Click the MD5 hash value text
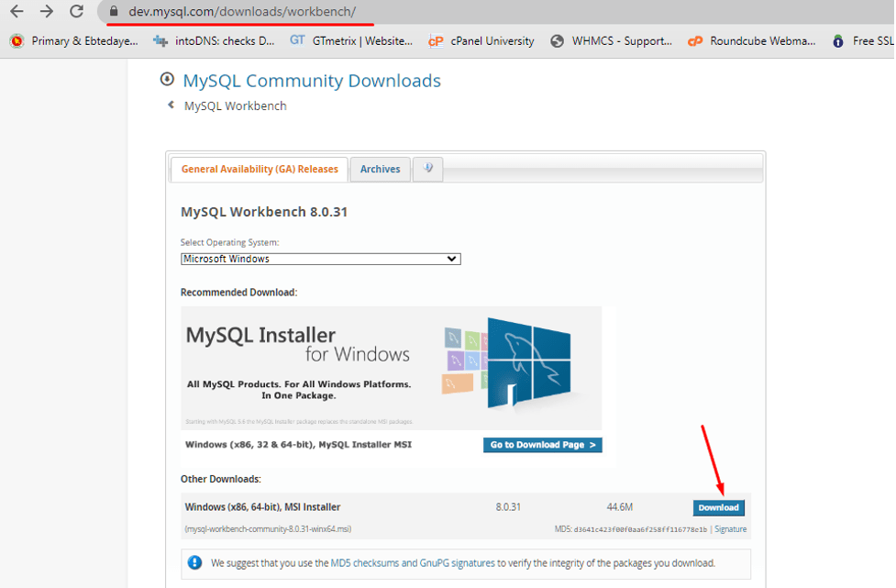The height and width of the screenshot is (588, 896). [640, 529]
